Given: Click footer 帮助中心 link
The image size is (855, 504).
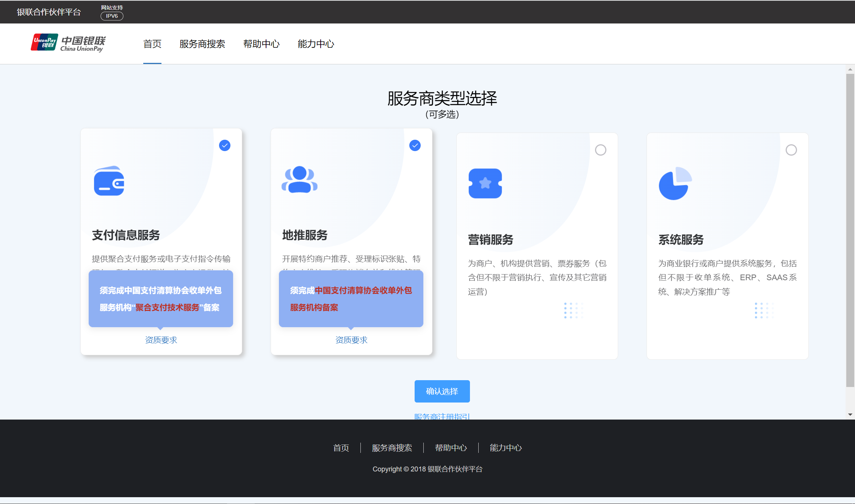Looking at the screenshot, I should (451, 448).
